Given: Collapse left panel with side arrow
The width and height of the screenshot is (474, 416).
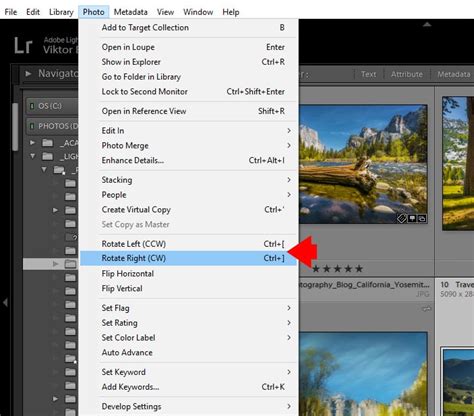Looking at the screenshot, I should 5,303.
